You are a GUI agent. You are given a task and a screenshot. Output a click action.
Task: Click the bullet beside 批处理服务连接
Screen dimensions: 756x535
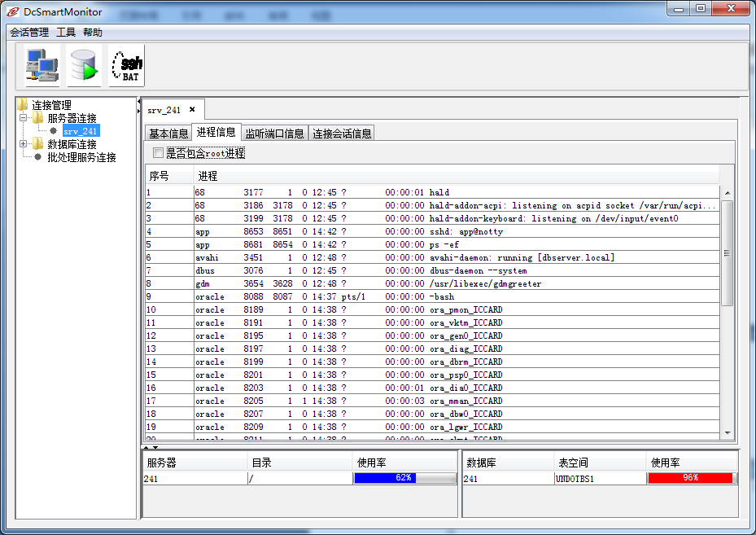37,157
